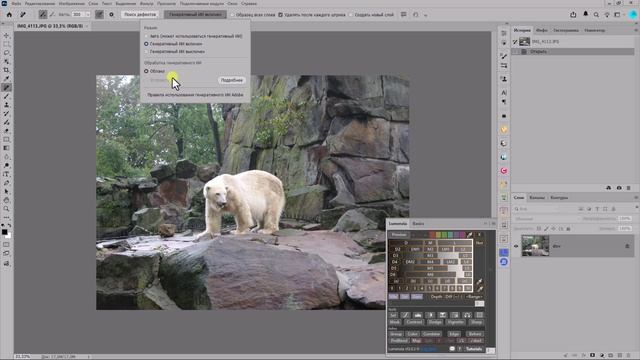Screen dimensions: 640x360
Task: Click the Lumenzia Preview button
Action: pyautogui.click(x=399, y=235)
